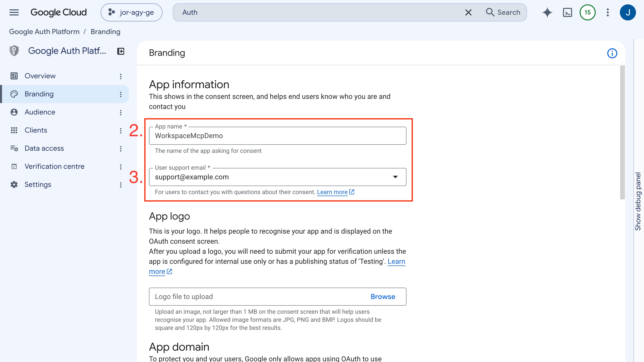Collapse the sidebar navigation panel
Viewport: 644px width, 362px height.
pos(121,51)
